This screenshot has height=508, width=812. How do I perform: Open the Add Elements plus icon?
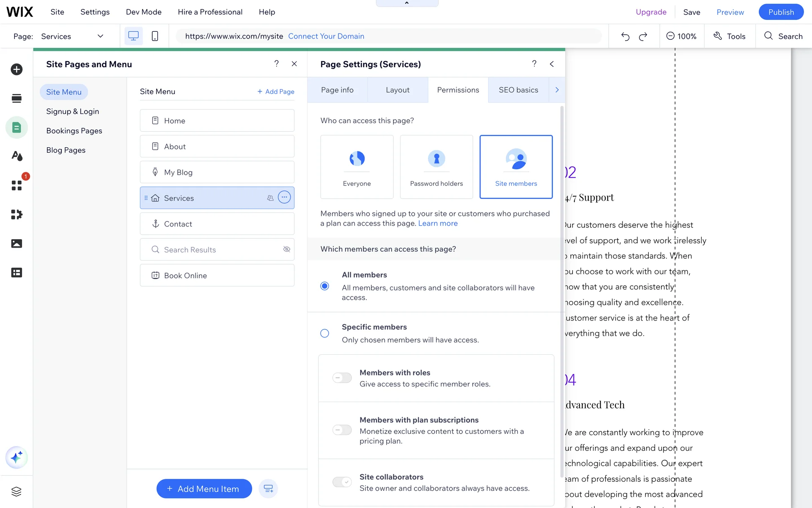pos(16,69)
